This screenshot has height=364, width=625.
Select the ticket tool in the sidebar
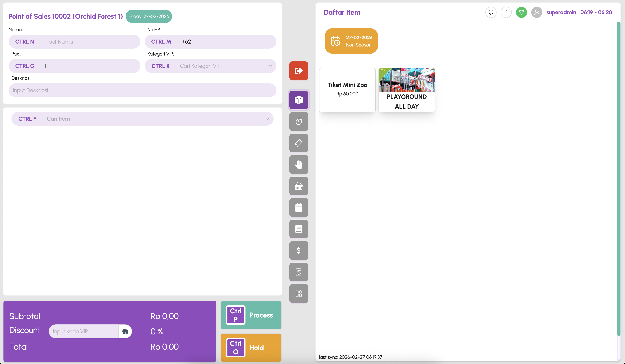pos(299,143)
